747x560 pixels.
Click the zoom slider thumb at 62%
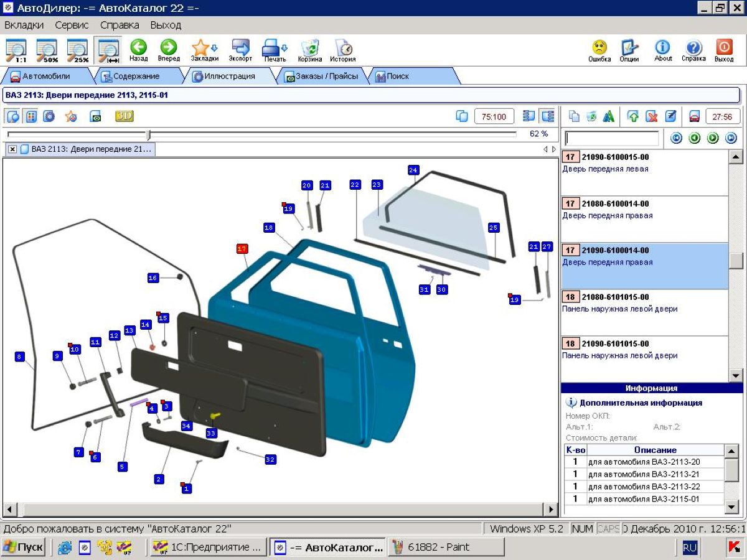pyautogui.click(x=148, y=134)
